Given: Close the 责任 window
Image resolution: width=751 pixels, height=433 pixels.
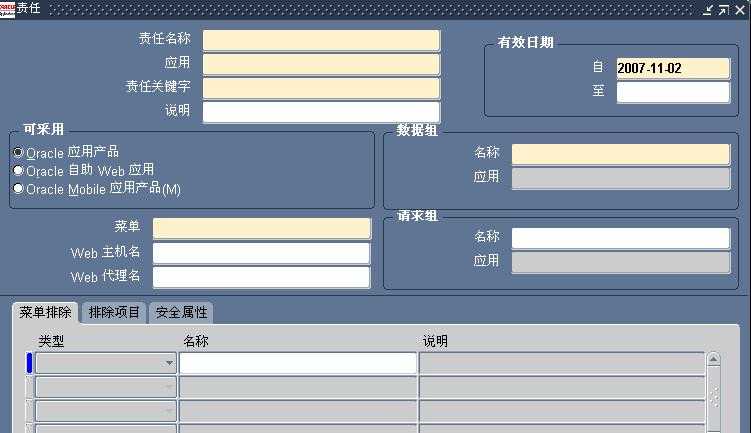Looking at the screenshot, I should click(x=739, y=9).
